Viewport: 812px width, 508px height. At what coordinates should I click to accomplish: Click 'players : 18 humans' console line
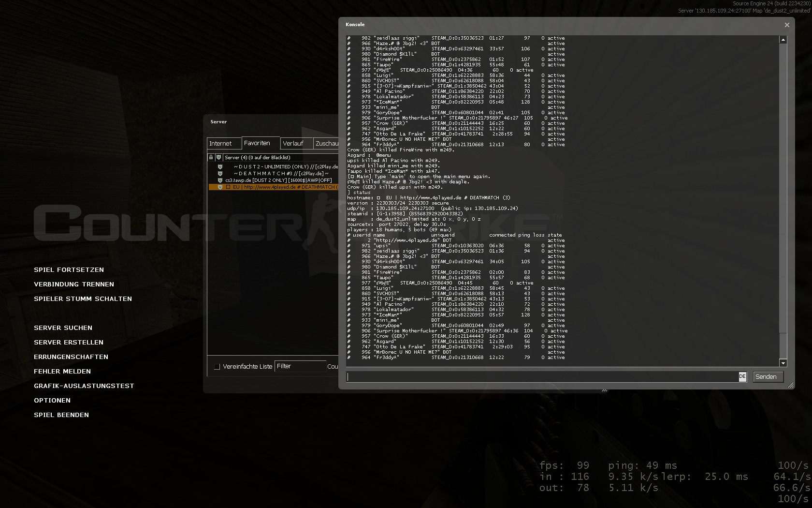(399, 230)
